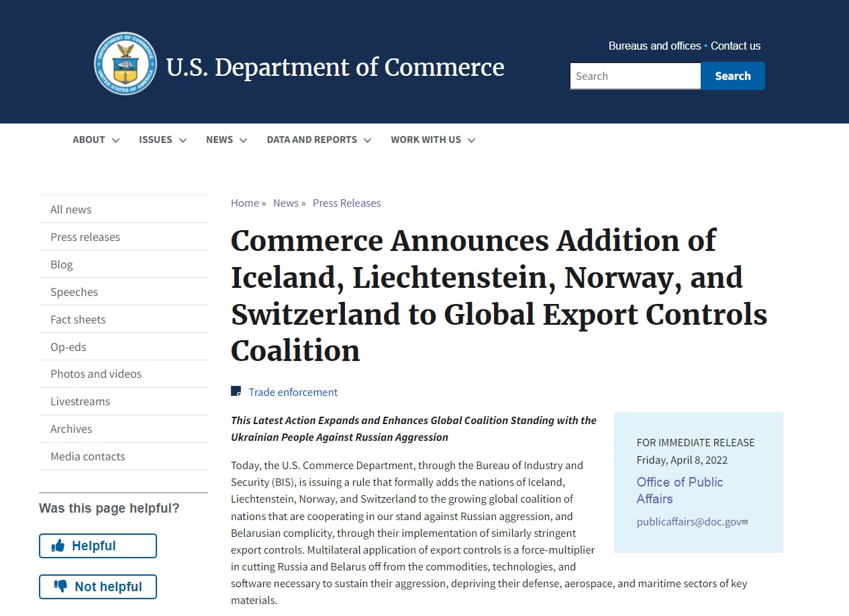Expand the ABOUT menu chevron
The width and height of the screenshot is (849, 616).
click(x=115, y=140)
